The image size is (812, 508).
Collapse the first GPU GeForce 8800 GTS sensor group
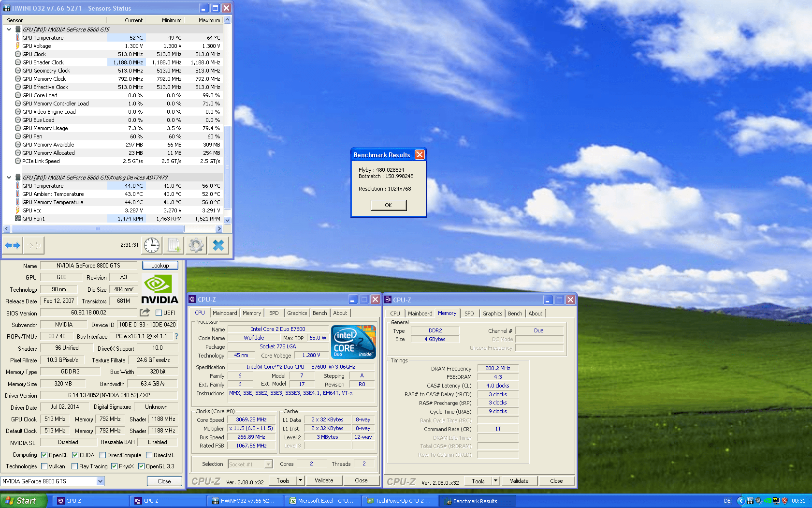tap(9, 30)
